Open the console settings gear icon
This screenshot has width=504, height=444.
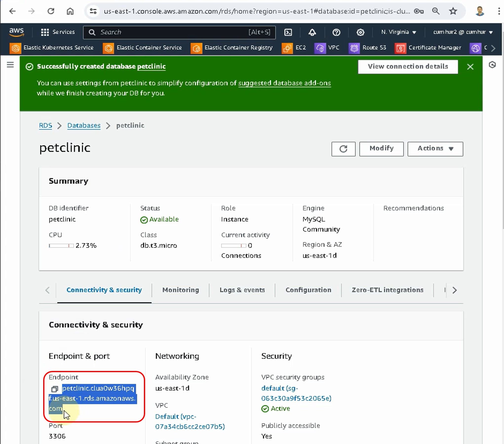(360, 32)
